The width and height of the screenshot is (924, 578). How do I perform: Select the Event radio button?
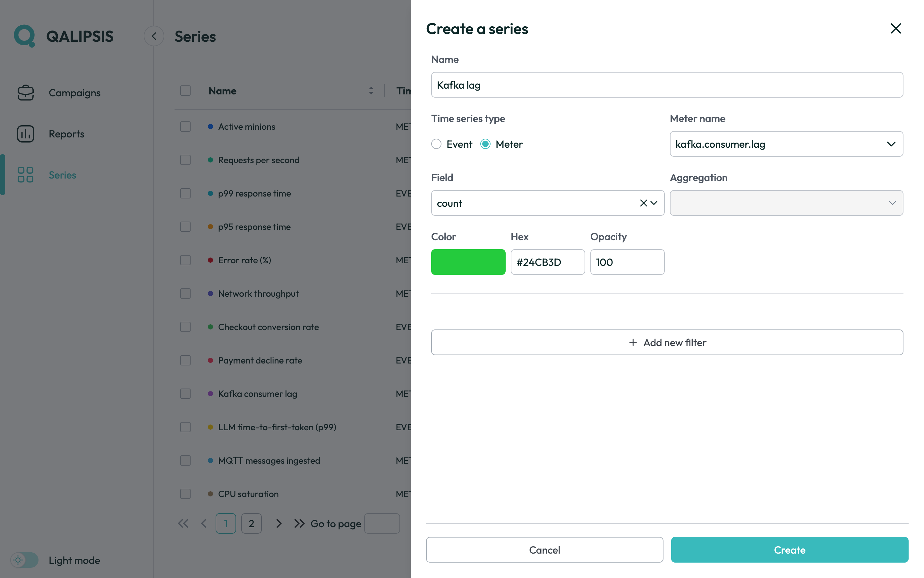pyautogui.click(x=436, y=144)
